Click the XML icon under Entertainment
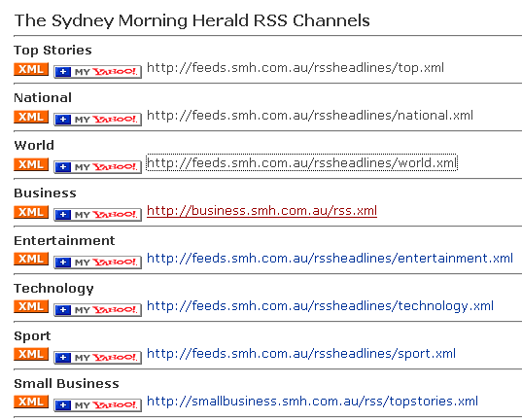Screen dimensions: 522x420 point(31,259)
